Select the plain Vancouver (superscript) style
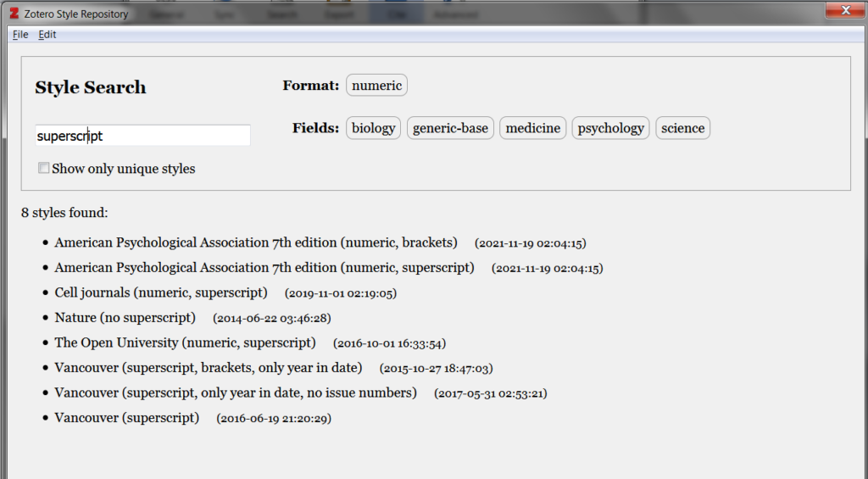Screen dimensions: 868x479 coord(127,418)
